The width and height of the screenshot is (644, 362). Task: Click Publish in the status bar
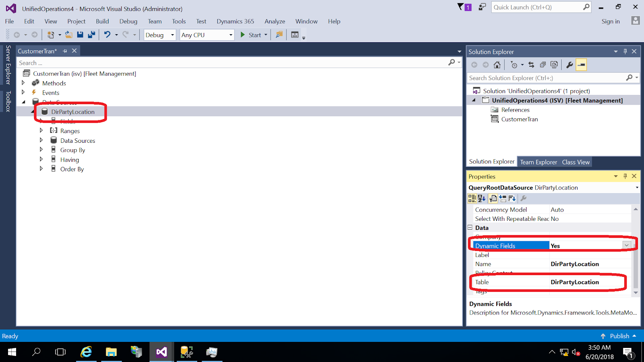point(619,336)
